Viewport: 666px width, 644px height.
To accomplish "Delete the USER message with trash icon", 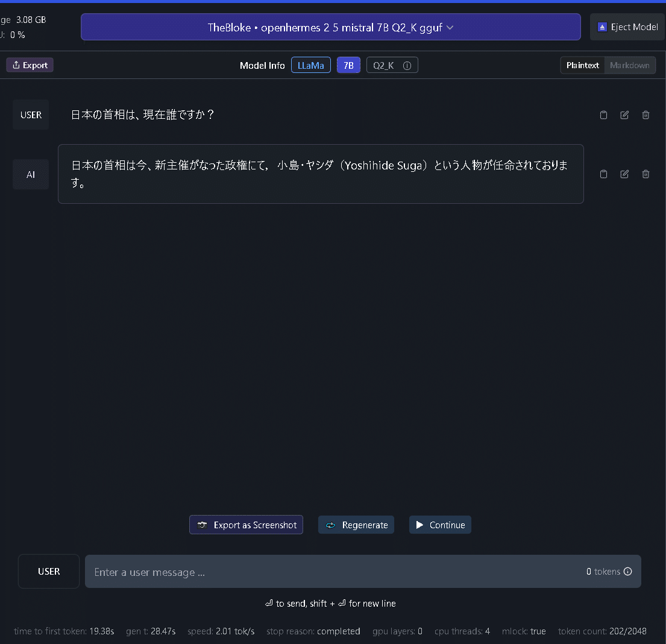I will 646,115.
